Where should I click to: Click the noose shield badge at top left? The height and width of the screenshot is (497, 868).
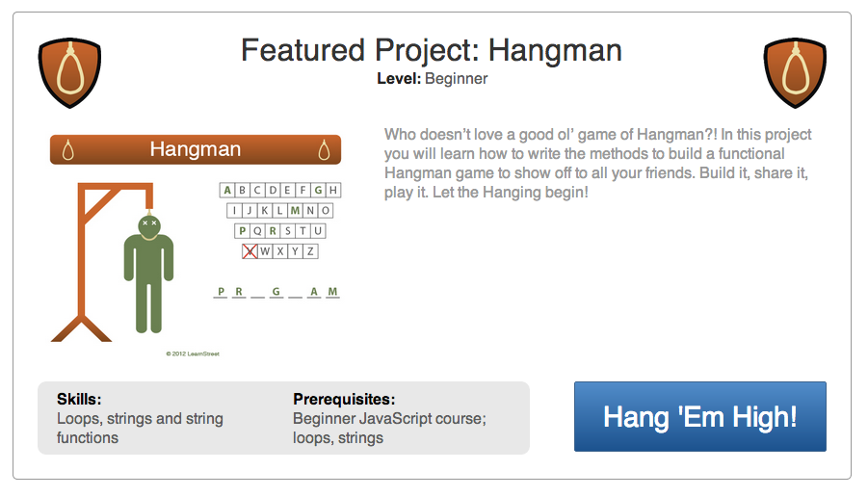coord(68,73)
